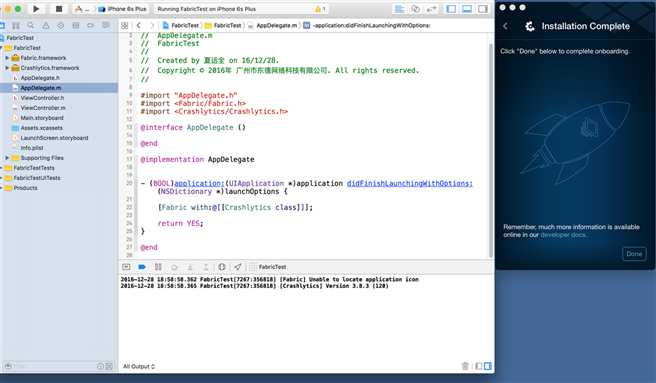
Task: Go back in editor history
Action: coord(138,26)
